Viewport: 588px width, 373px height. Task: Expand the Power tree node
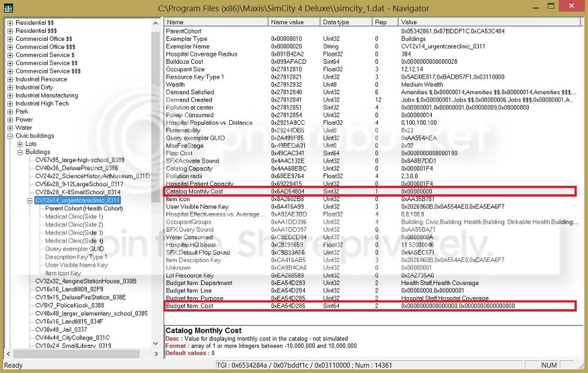click(x=10, y=120)
